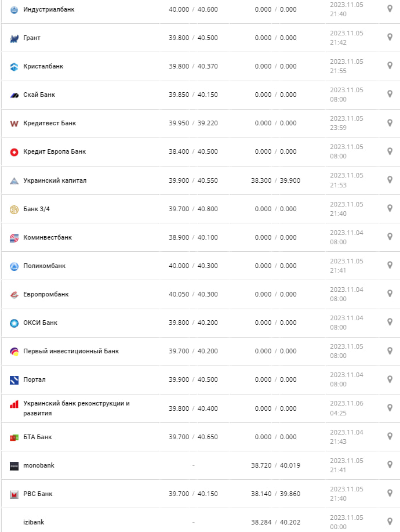400x532 pixels.
Task: Click the Кредитвест Банк logo icon
Action: [x=14, y=124]
